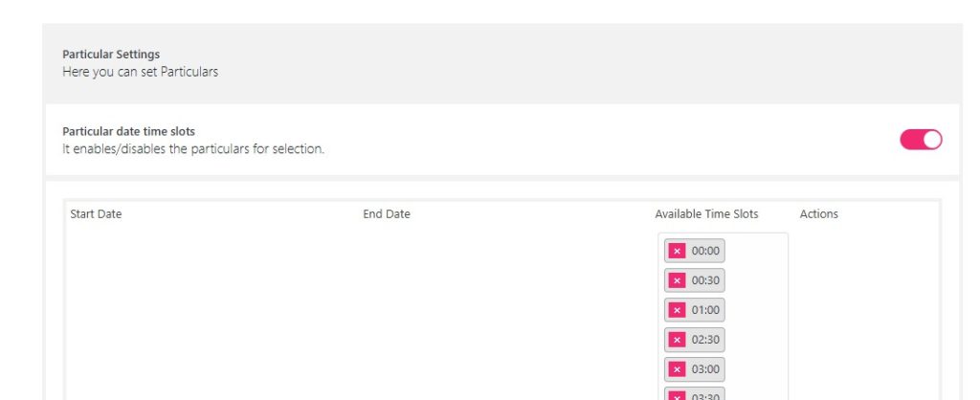
Task: Click the 'Here you can set Particulars' text
Action: point(140,72)
